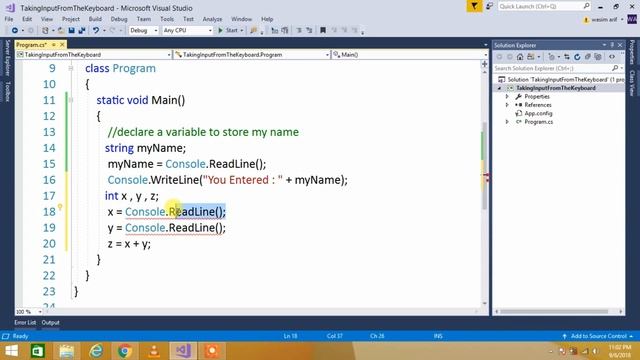Open the Build menu
Screen dimensions: 640x360
point(95,19)
